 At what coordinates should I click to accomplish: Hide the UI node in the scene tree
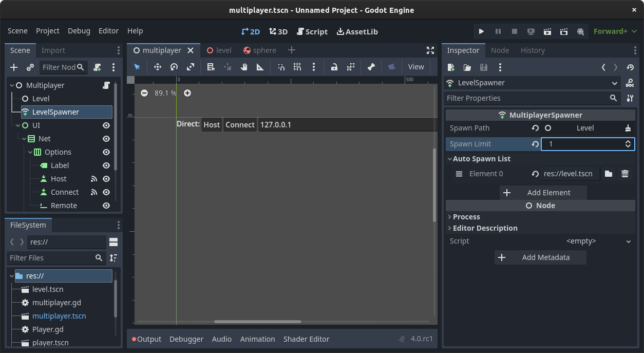106,125
